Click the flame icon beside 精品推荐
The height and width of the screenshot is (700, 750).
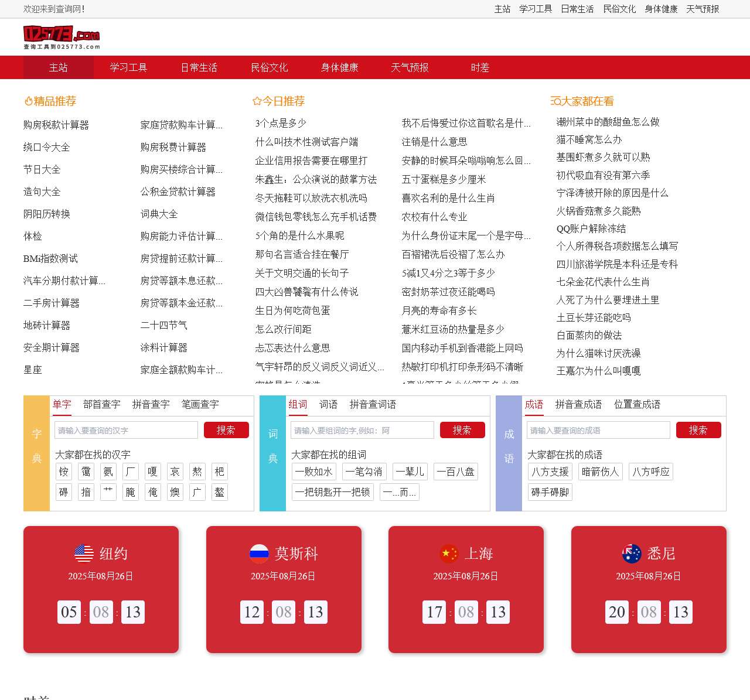29,101
